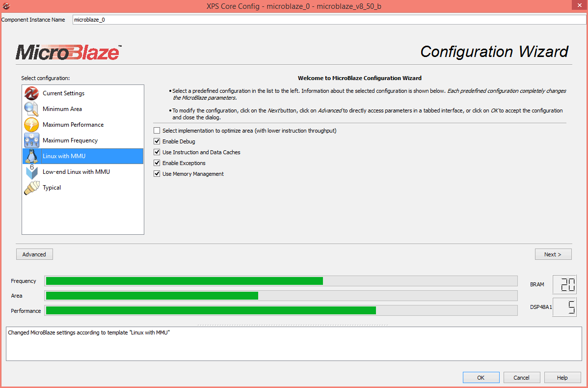Uncheck Use Instruction and Data Caches
Image resolution: width=588 pixels, height=388 pixels.
pos(157,152)
